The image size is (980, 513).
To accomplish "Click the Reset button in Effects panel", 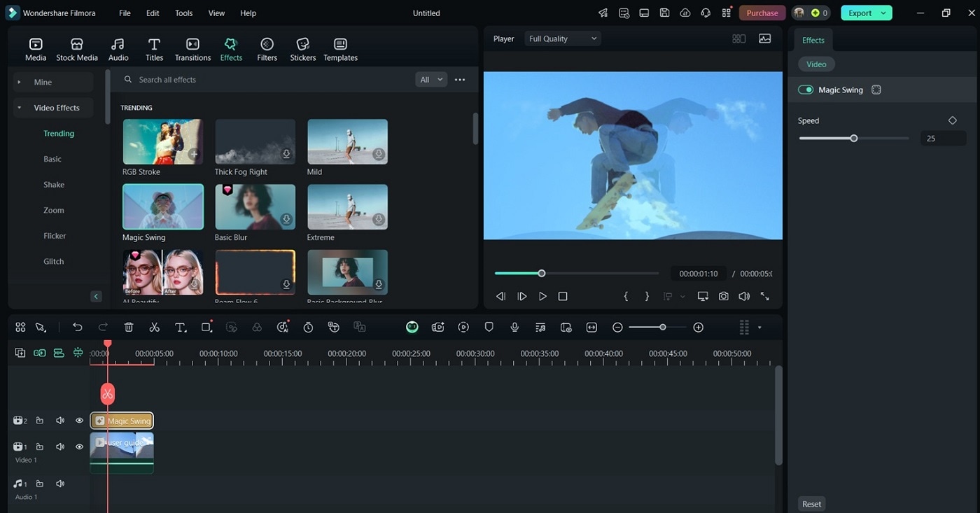I will tap(812, 504).
